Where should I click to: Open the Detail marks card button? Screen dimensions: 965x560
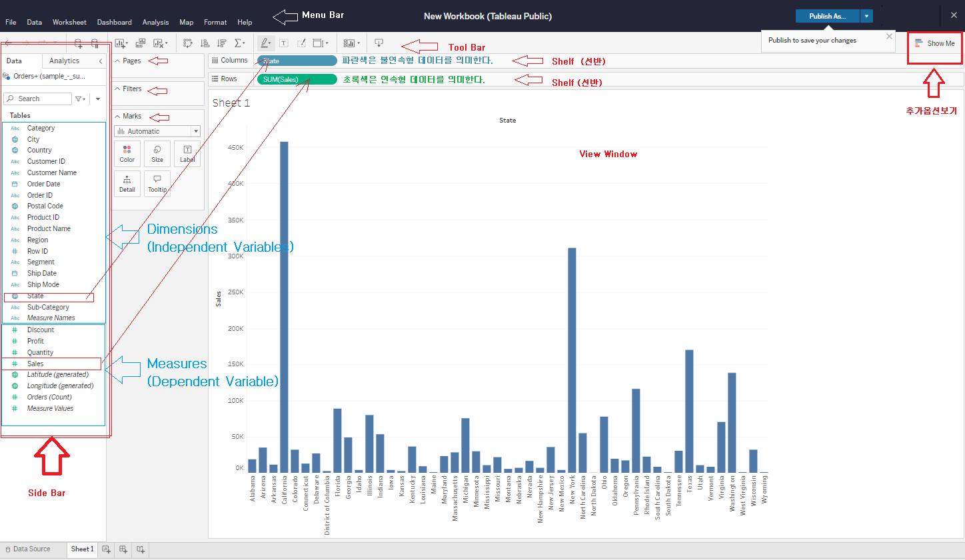pyautogui.click(x=127, y=184)
